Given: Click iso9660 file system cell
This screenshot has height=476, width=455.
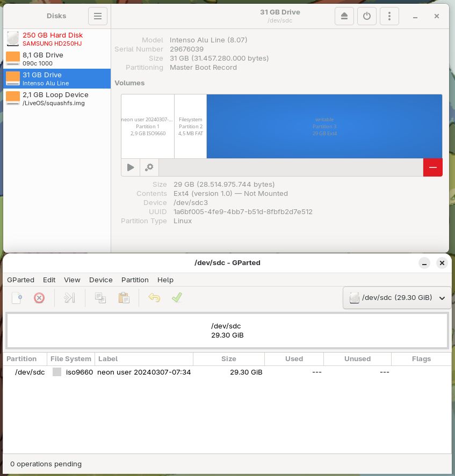Looking at the screenshot, I should click(x=80, y=372).
